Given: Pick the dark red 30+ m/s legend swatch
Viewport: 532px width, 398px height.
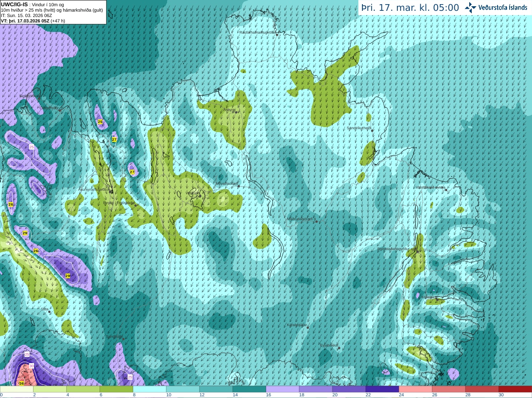Looking at the screenshot, I should tap(515, 389).
